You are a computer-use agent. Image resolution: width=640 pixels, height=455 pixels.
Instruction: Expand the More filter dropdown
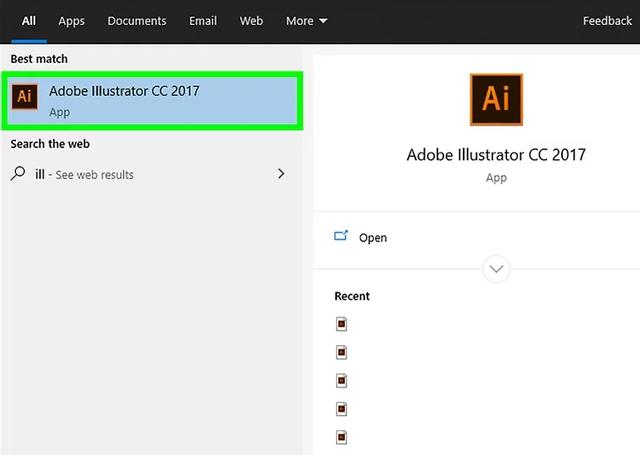306,21
